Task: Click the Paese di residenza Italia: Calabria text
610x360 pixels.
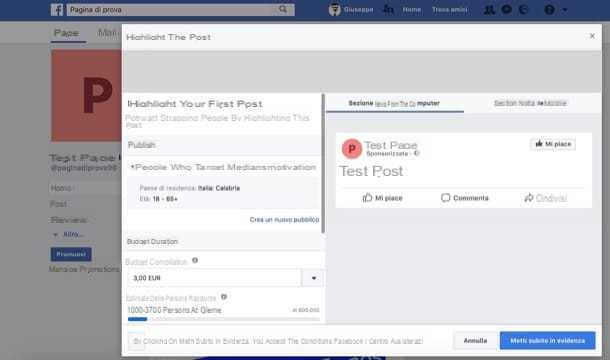Action: tap(190, 188)
